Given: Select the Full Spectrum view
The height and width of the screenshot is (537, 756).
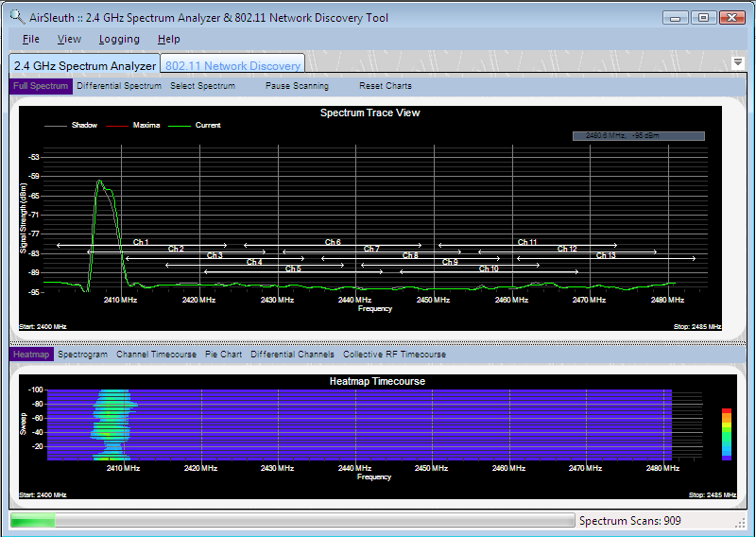Looking at the screenshot, I should coord(41,86).
